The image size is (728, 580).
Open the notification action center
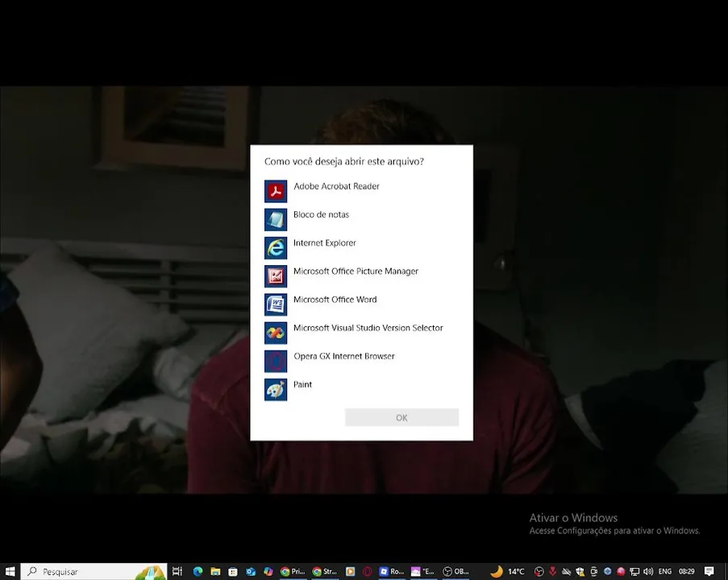click(x=709, y=571)
